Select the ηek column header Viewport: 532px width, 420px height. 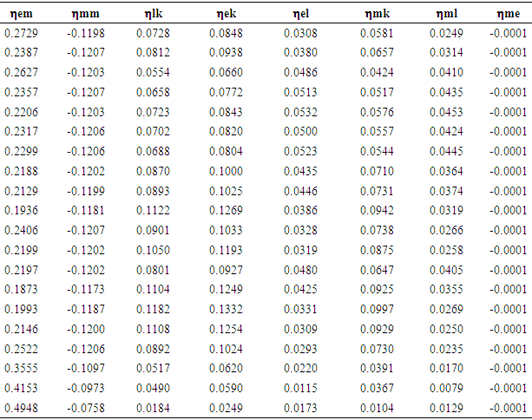[226, 14]
